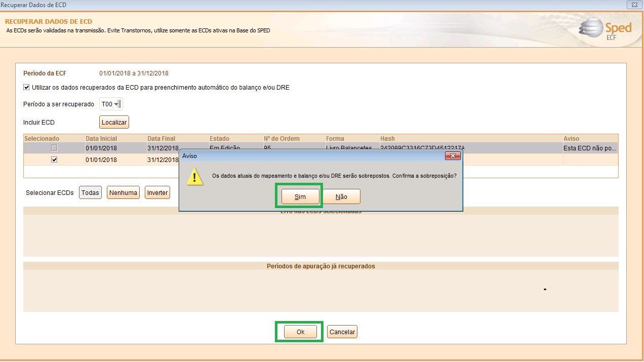Image resolution: width=644 pixels, height=362 pixels.
Task: Click the 'Esta ECD não po...' warning cell
Action: coord(590,148)
